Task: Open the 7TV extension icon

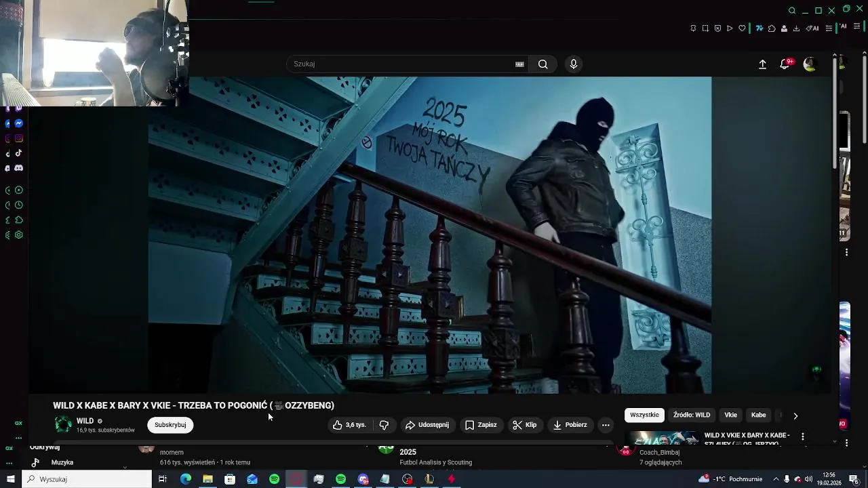Action: point(759,28)
